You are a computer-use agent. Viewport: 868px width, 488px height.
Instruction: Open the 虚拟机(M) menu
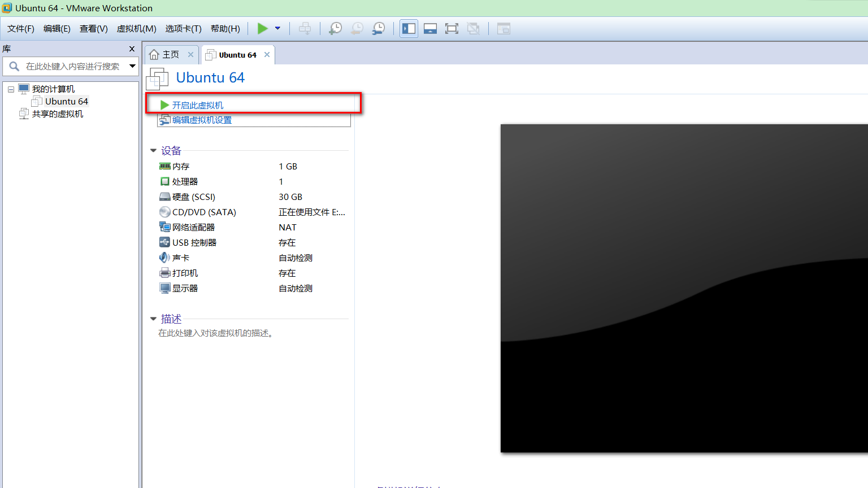click(x=136, y=28)
